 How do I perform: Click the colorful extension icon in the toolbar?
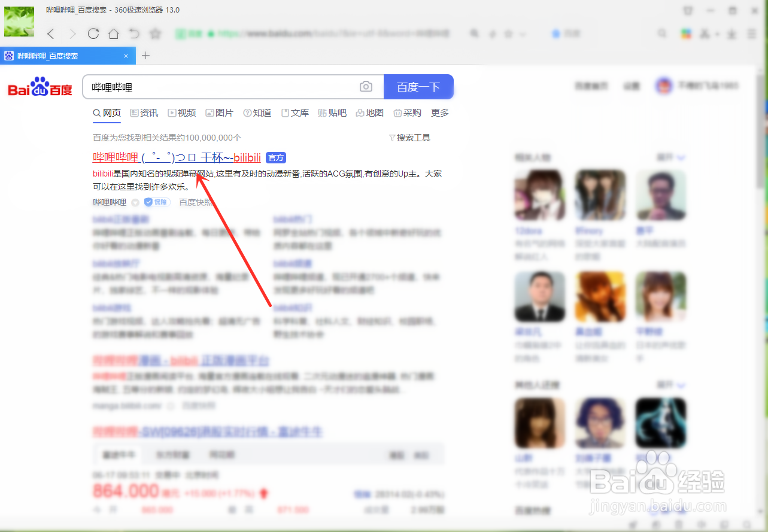point(685,34)
